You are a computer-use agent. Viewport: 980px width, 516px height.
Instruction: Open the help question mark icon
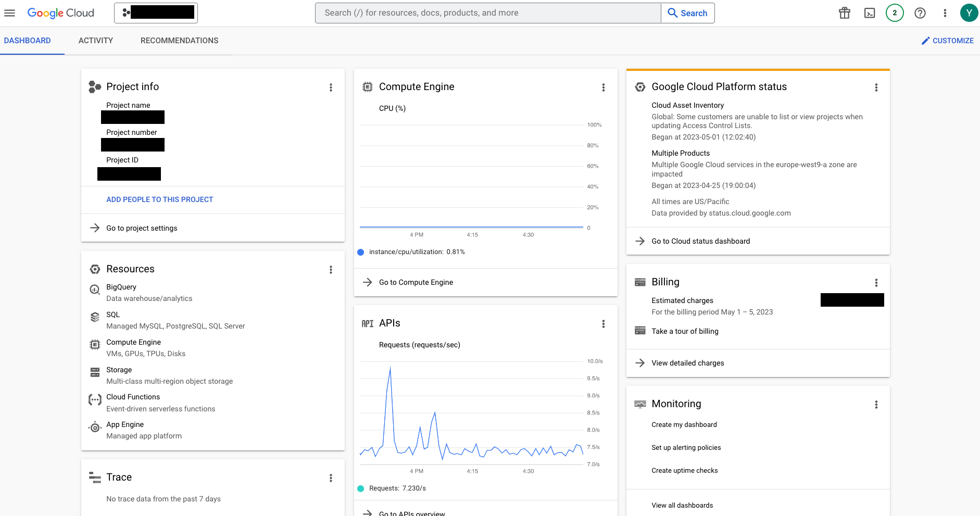[920, 13]
